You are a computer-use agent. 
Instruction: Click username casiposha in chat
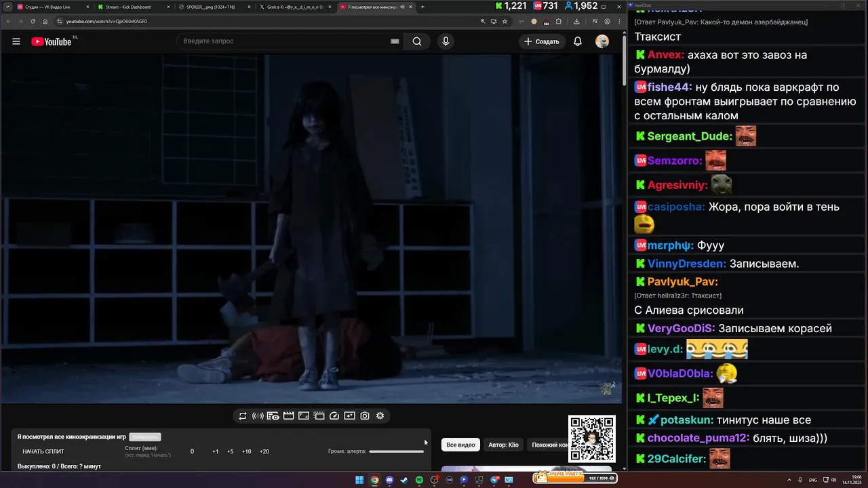[x=676, y=207]
